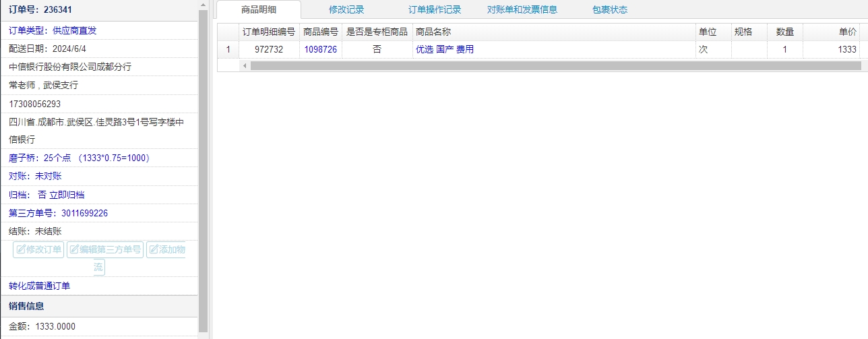Click the 结账: 未结账 status
This screenshot has width=868, height=339.
35,231
